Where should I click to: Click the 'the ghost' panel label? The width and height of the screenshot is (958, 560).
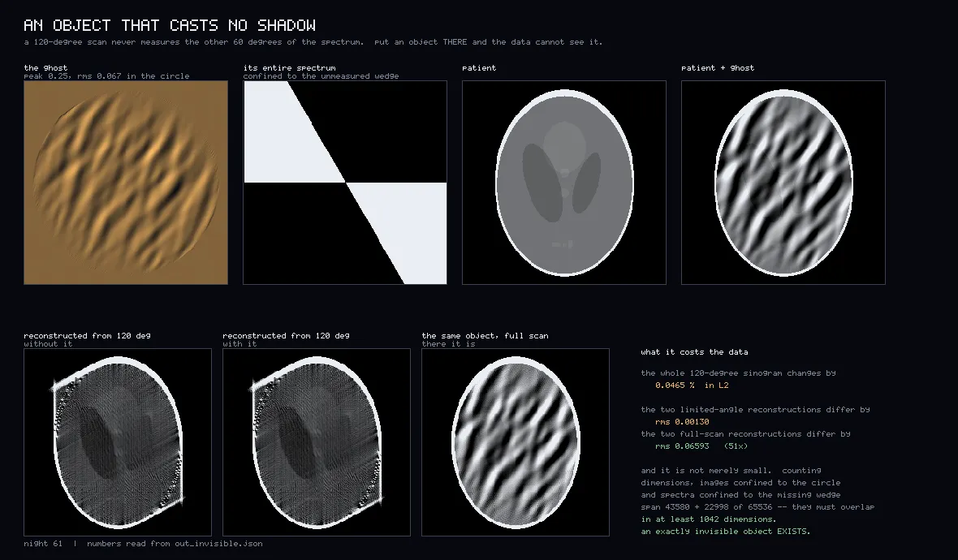(x=45, y=68)
